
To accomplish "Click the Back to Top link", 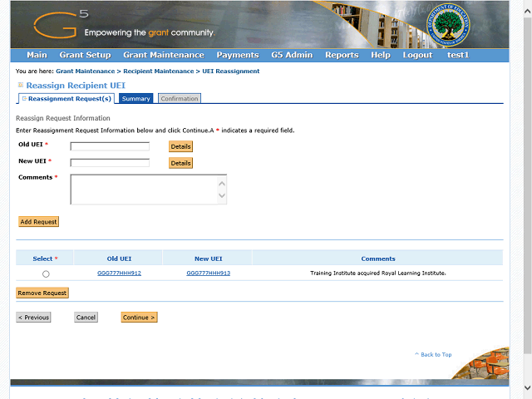I will coord(433,355).
